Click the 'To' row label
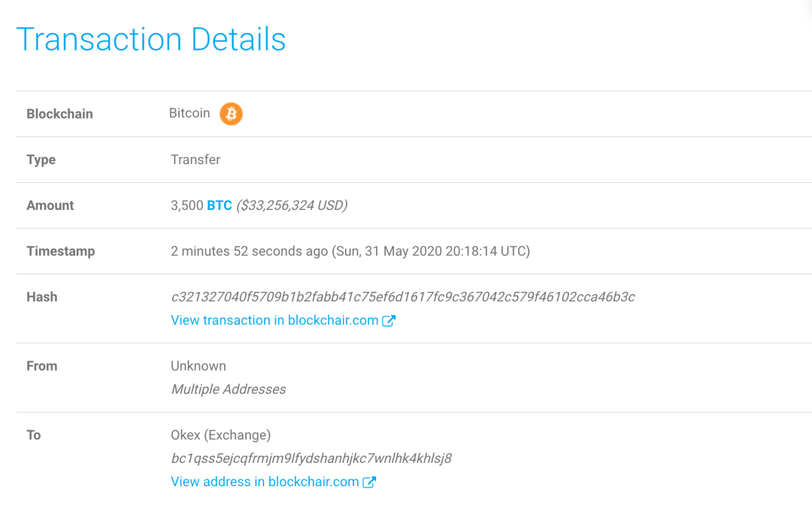Viewport: 812px width, 514px height. pyautogui.click(x=33, y=435)
